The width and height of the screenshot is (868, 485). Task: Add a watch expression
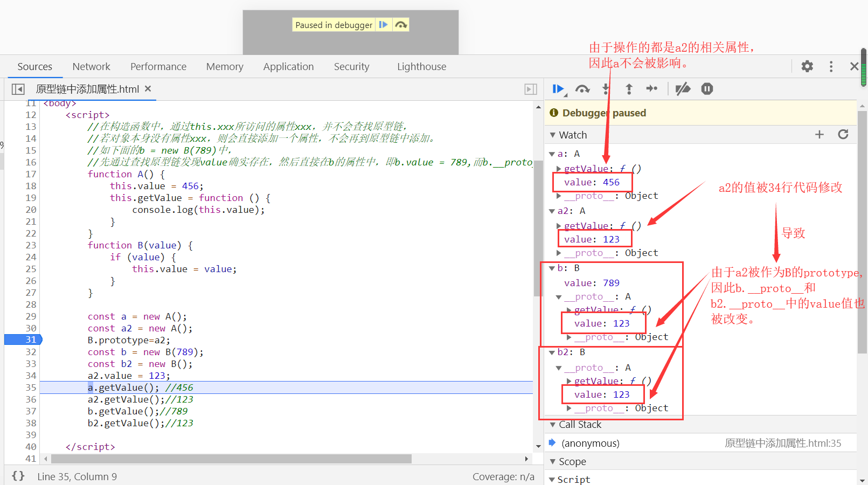[x=820, y=135]
